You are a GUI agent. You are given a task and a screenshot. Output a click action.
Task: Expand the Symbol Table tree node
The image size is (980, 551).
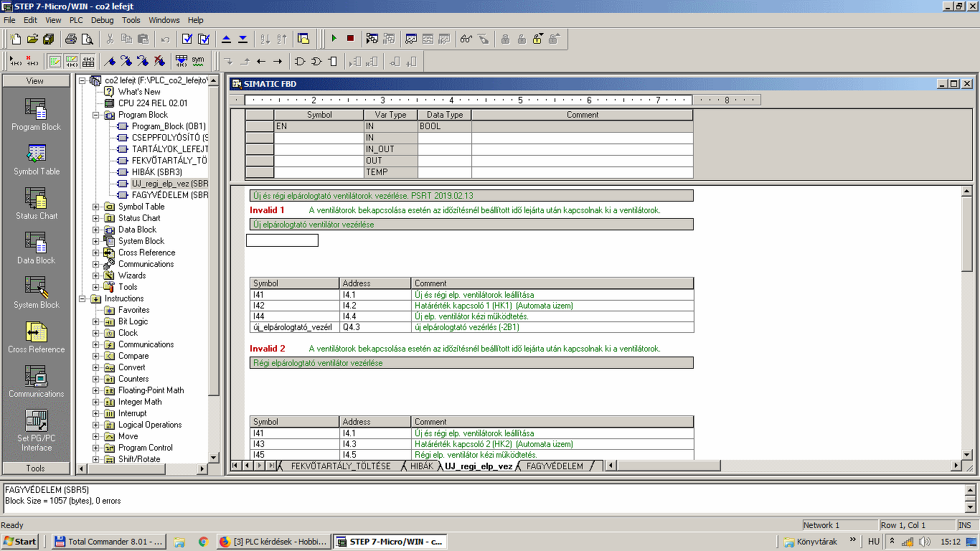[96, 207]
